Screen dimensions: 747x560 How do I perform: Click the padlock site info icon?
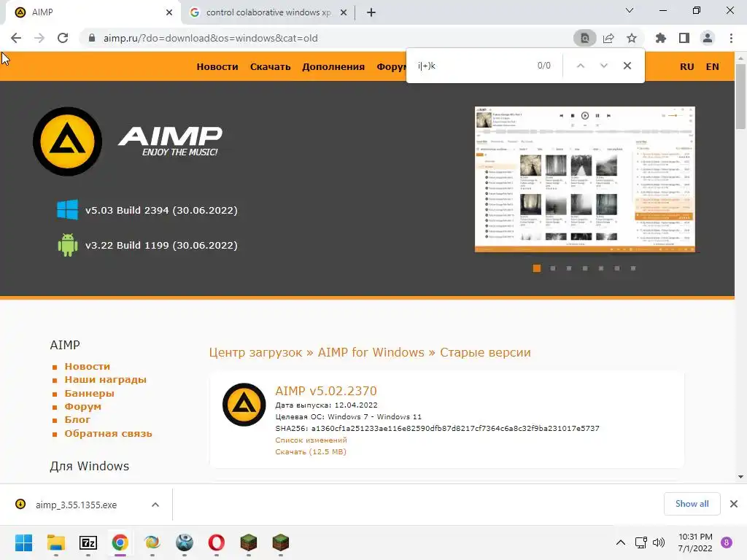click(92, 38)
